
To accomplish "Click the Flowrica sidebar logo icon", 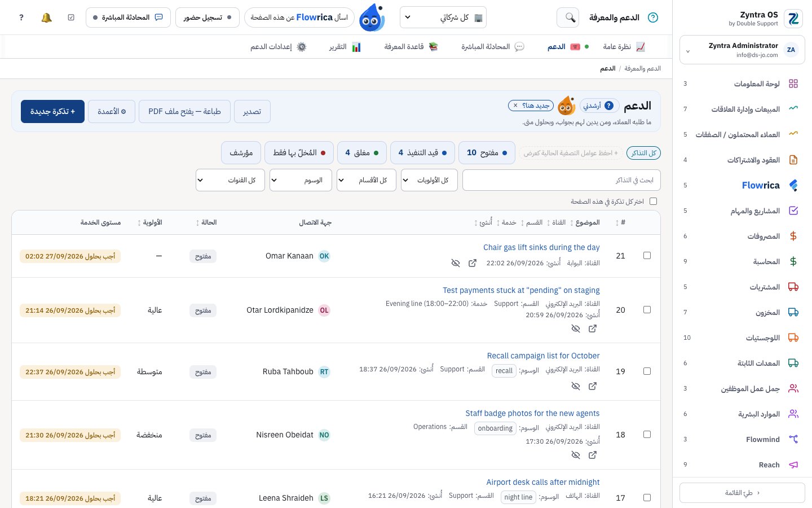I will [793, 185].
